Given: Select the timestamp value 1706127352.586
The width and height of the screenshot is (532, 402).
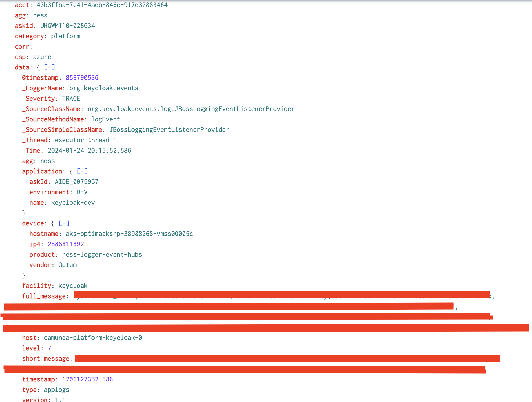Looking at the screenshot, I should pos(88,379).
